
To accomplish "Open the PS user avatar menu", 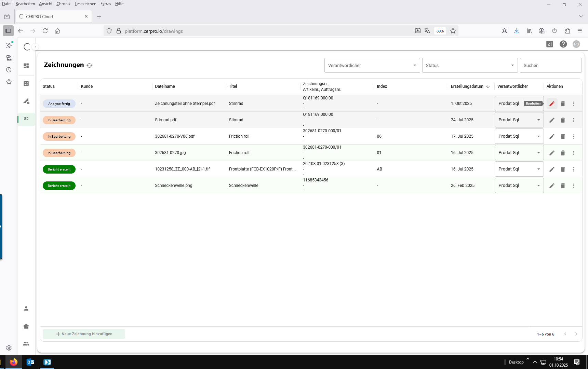I will 576,44.
